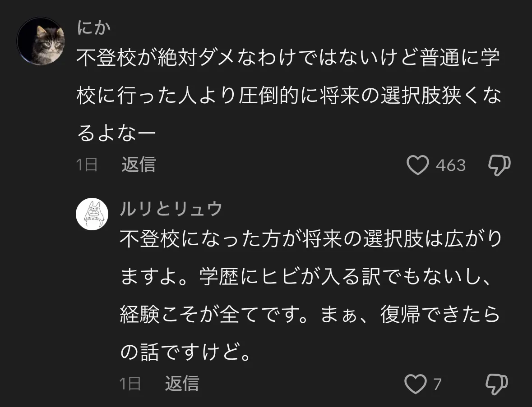Click the 返信 button under ルリとリュウ's reply
Screen dimensions: 532x407
click(x=182, y=384)
